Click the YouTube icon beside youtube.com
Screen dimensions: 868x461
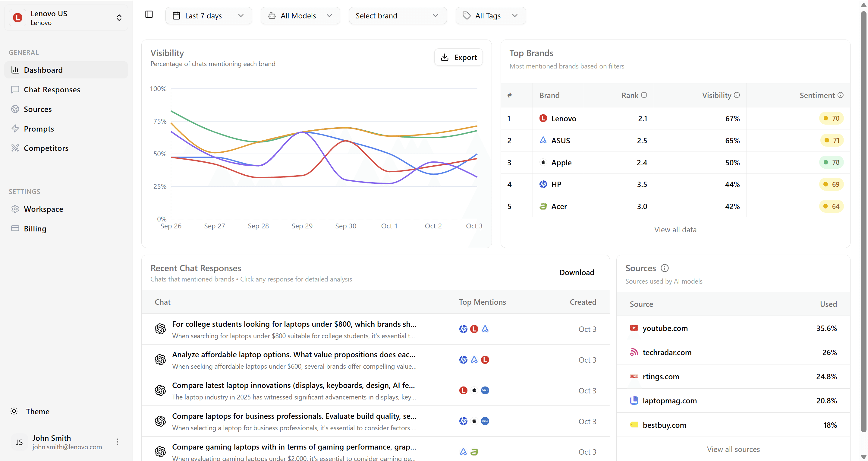[634, 328]
